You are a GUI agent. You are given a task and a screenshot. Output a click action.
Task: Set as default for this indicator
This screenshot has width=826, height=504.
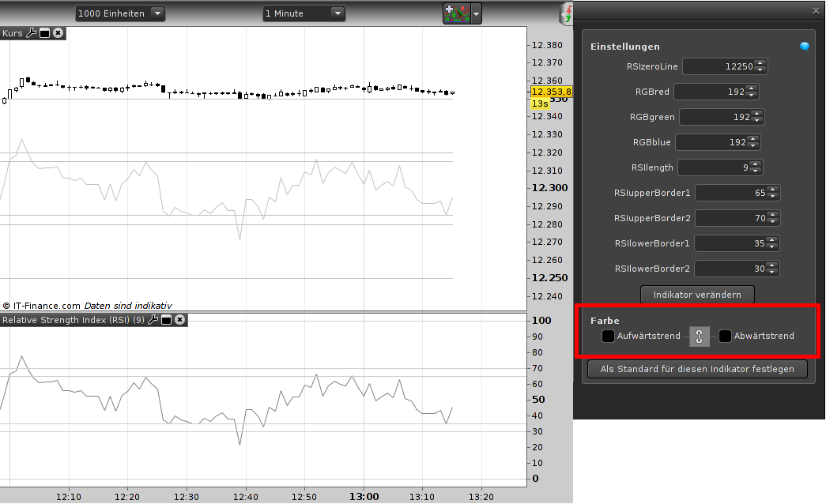(697, 369)
